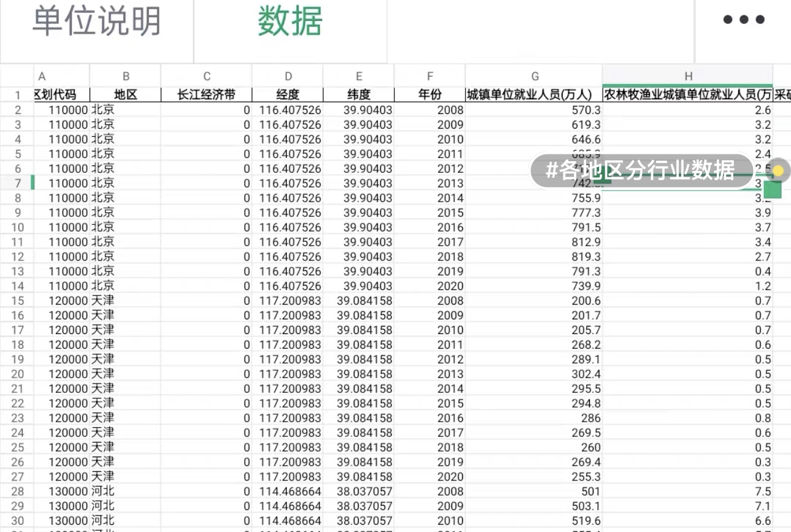Viewport: 791px width, 532px height.
Task: Click the 农林牧渔业城镇单位就业人员 header cell
Action: pos(688,95)
